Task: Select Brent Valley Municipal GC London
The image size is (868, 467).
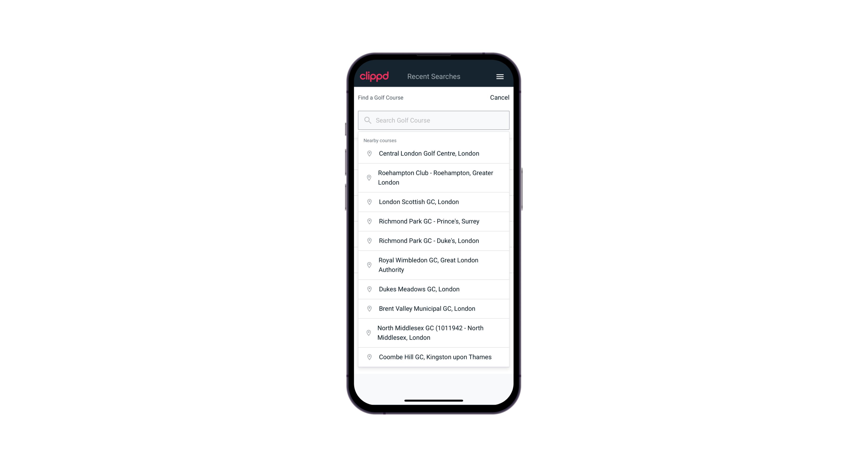Action: pyautogui.click(x=434, y=308)
